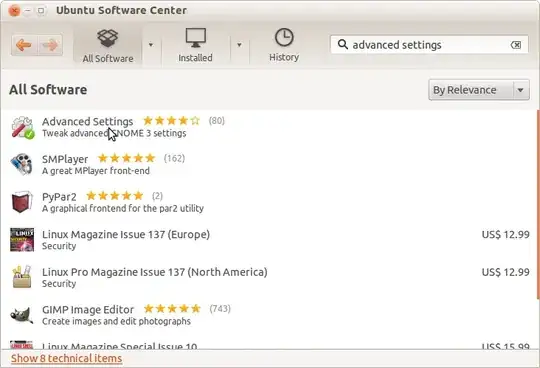This screenshot has height=368, width=540.
Task: Clear the search box text
Action: [x=516, y=45]
